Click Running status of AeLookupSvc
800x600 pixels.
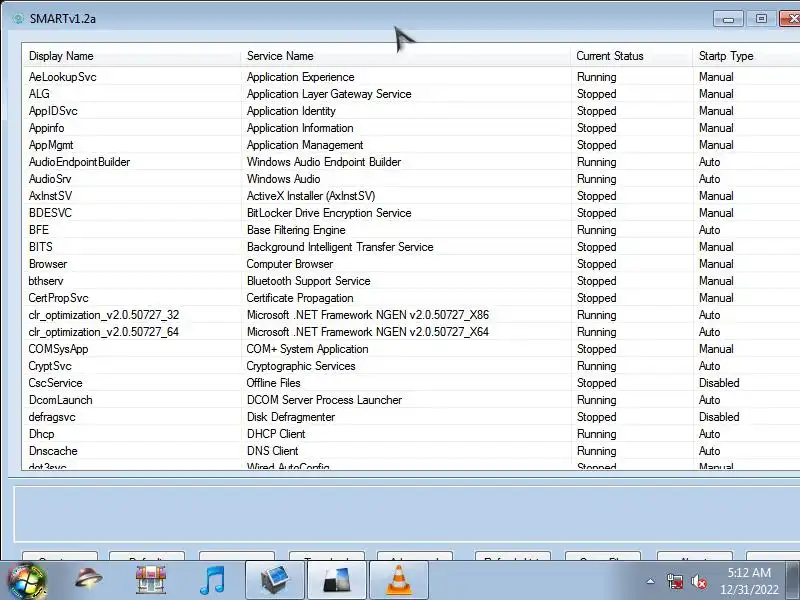[596, 77]
